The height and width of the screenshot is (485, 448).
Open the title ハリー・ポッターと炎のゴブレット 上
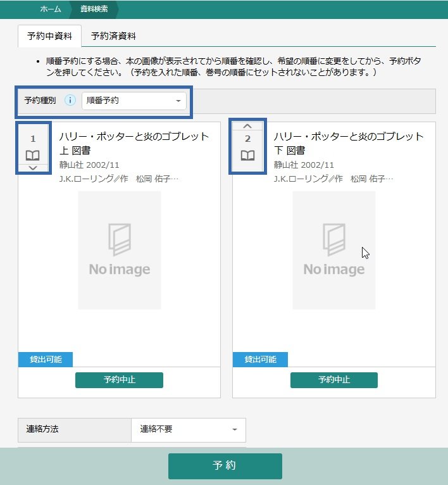click(x=134, y=143)
